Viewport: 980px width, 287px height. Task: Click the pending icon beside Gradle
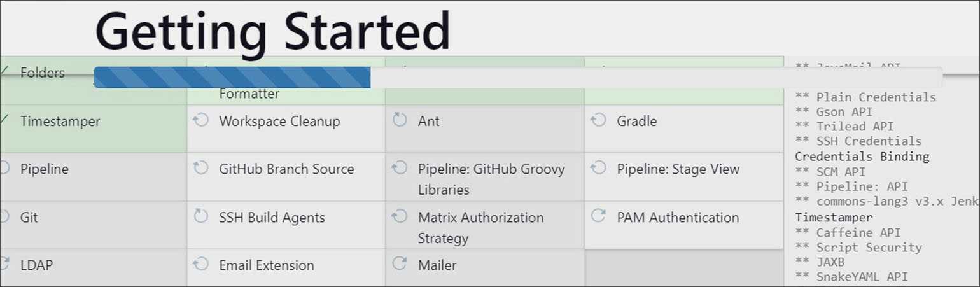click(x=598, y=120)
